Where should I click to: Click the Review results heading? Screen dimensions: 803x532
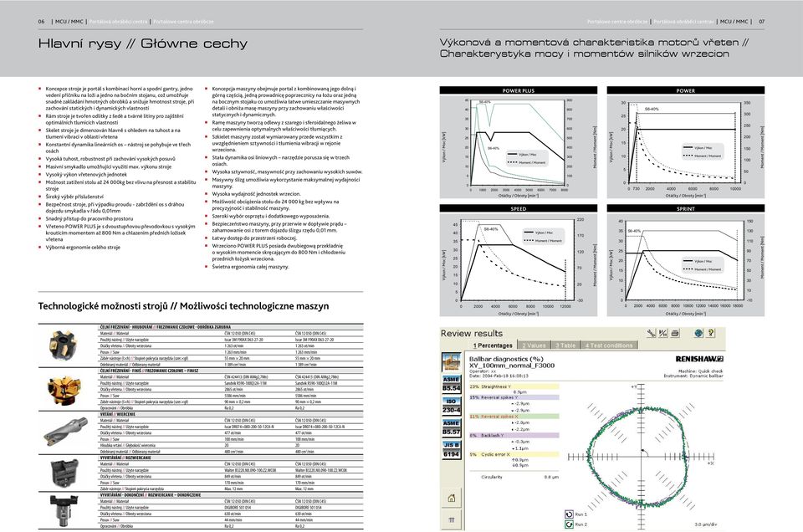coord(471,333)
